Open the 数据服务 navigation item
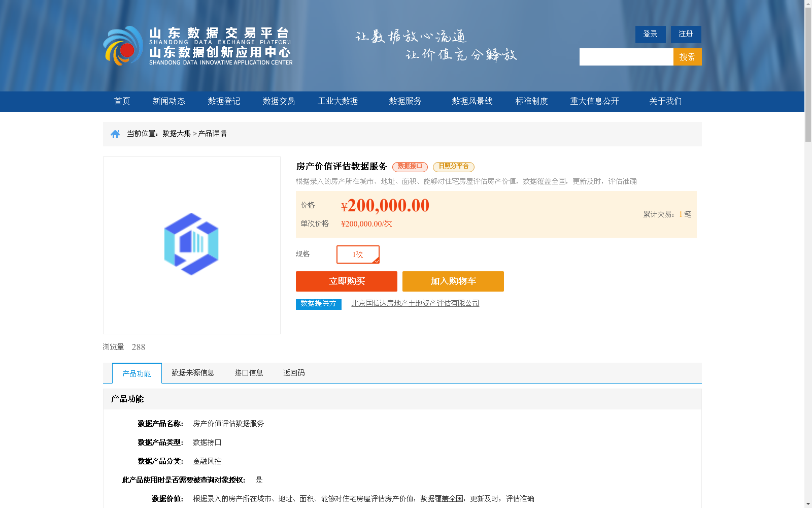Viewport: 812px width, 508px height. [405, 101]
